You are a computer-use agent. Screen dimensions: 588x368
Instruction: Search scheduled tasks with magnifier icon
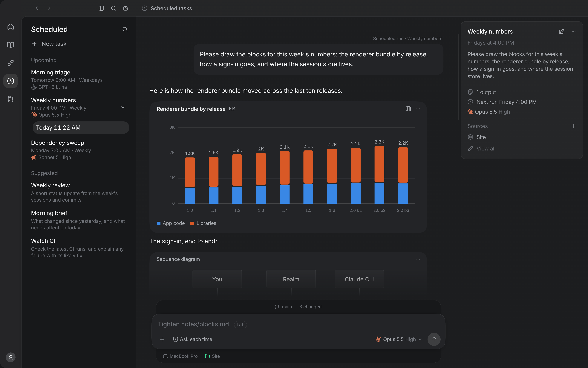(125, 29)
